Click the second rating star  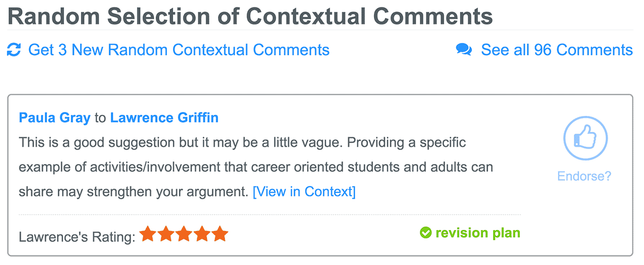pyautogui.click(x=166, y=234)
